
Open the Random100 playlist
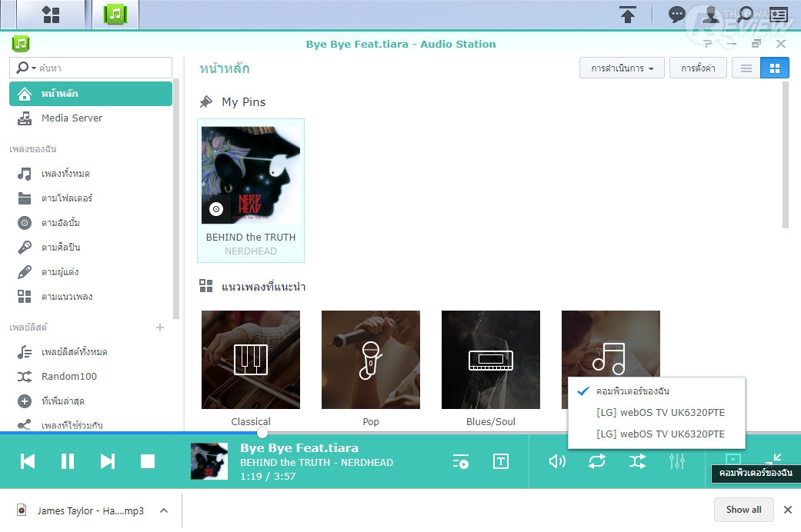click(x=91, y=376)
